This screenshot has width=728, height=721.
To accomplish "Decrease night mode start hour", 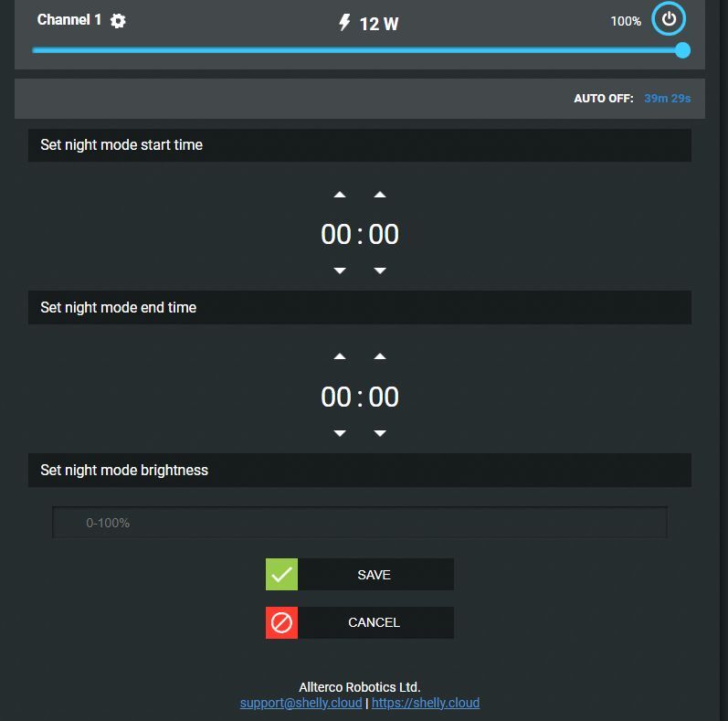I will pyautogui.click(x=340, y=270).
